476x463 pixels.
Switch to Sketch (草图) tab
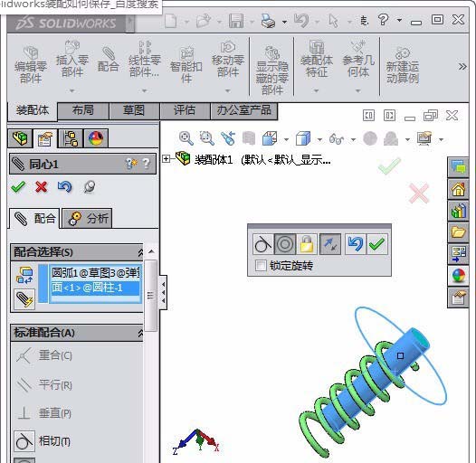coord(134,110)
